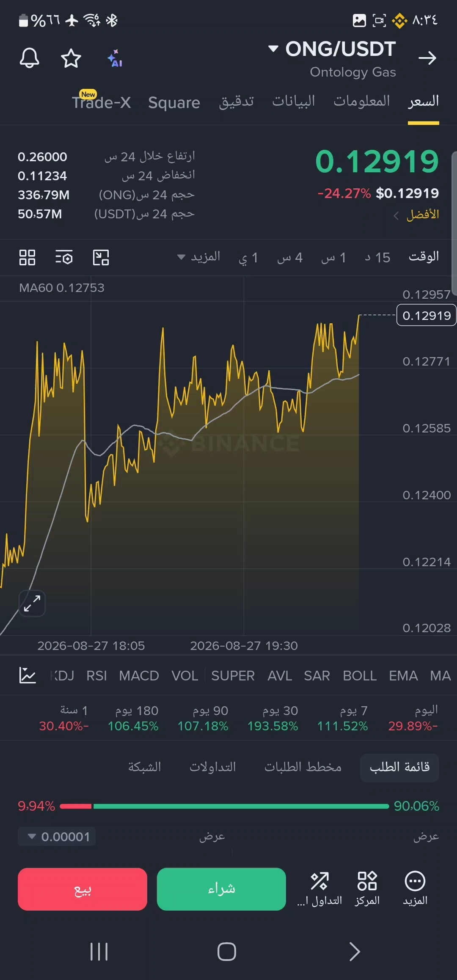Toggle the SUPER indicator
The width and height of the screenshot is (457, 980).
click(x=233, y=676)
